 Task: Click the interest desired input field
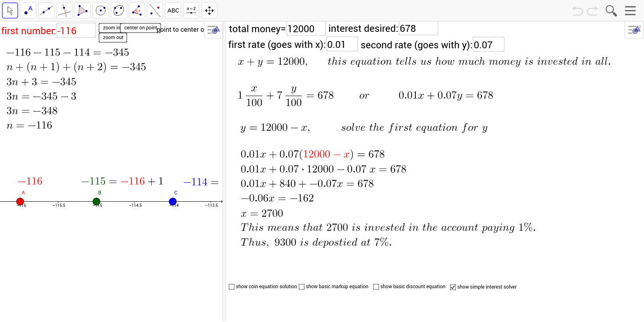[418, 29]
